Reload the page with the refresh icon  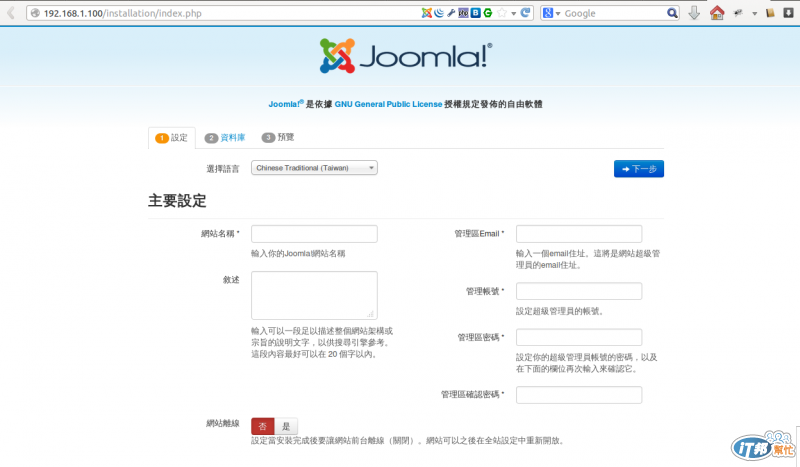pyautogui.click(x=525, y=13)
